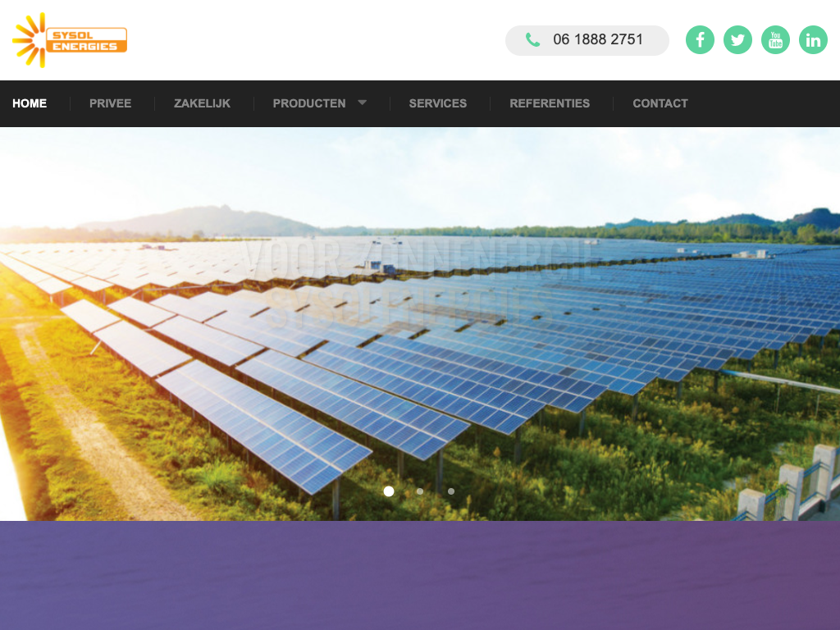Open the Facebook social icon
Screen dimensions: 840x630
click(x=700, y=39)
